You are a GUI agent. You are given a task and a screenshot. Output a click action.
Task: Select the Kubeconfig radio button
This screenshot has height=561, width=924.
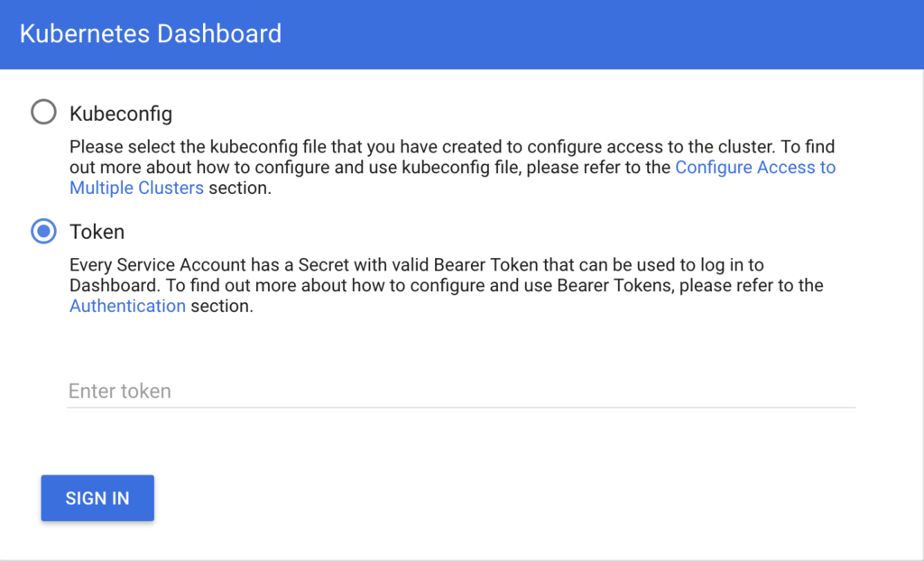pos(43,114)
